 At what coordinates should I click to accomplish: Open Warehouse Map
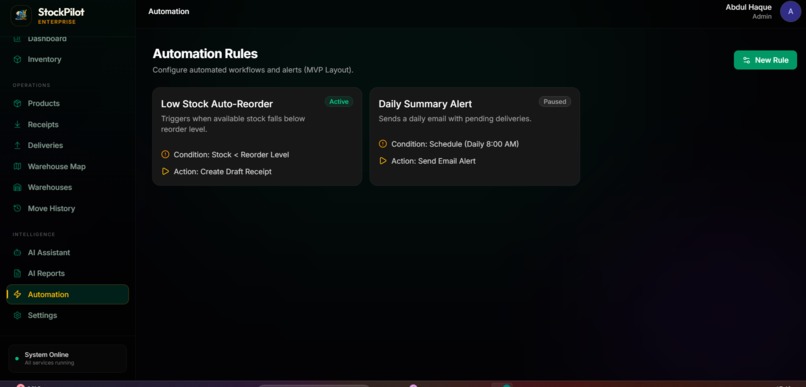coord(67,167)
